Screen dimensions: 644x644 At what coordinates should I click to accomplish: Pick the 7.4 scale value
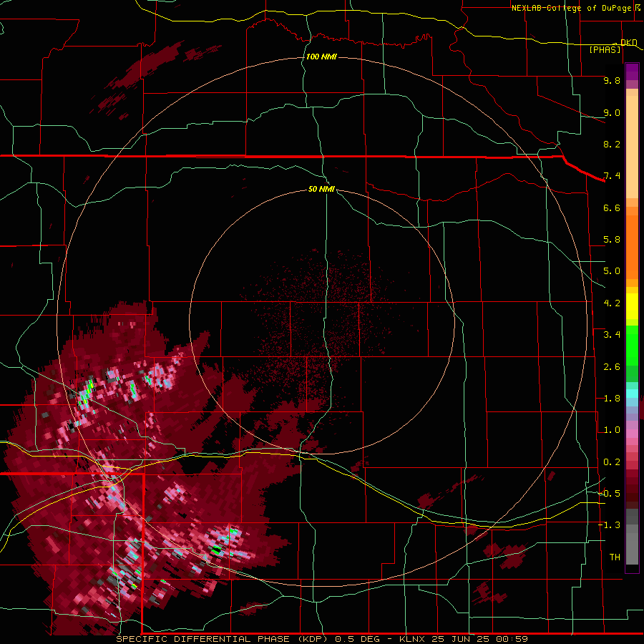[x=612, y=176]
